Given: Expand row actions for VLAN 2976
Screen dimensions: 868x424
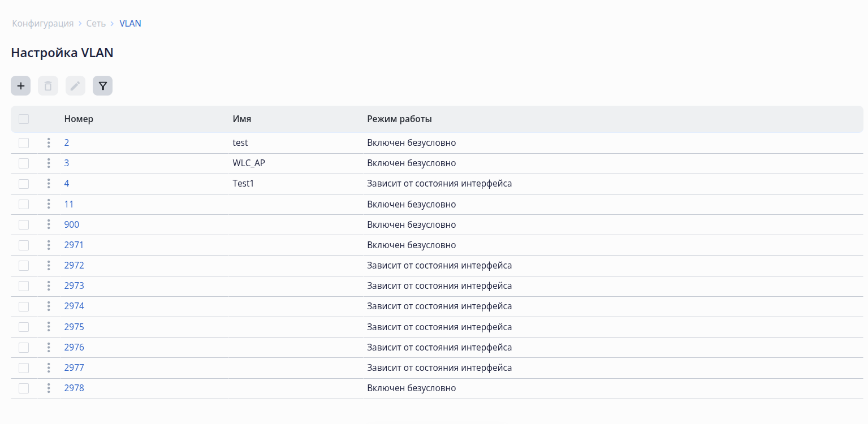Looking at the screenshot, I should pyautogui.click(x=49, y=347).
